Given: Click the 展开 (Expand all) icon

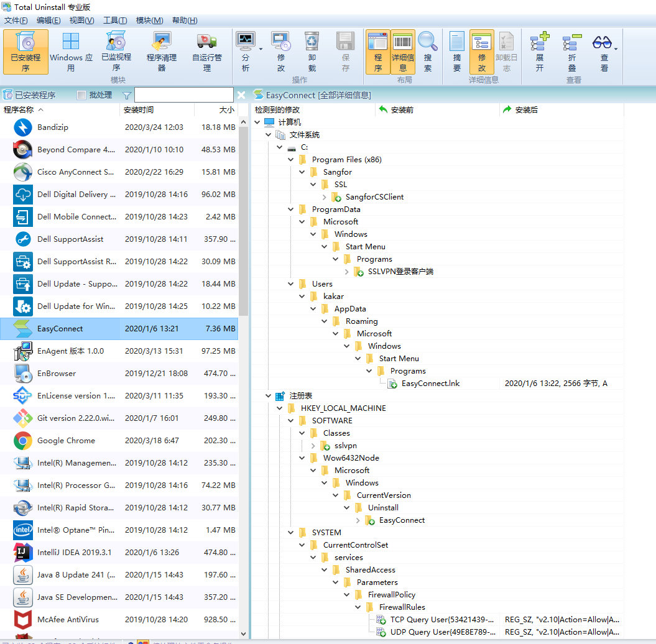Looking at the screenshot, I should tap(539, 50).
